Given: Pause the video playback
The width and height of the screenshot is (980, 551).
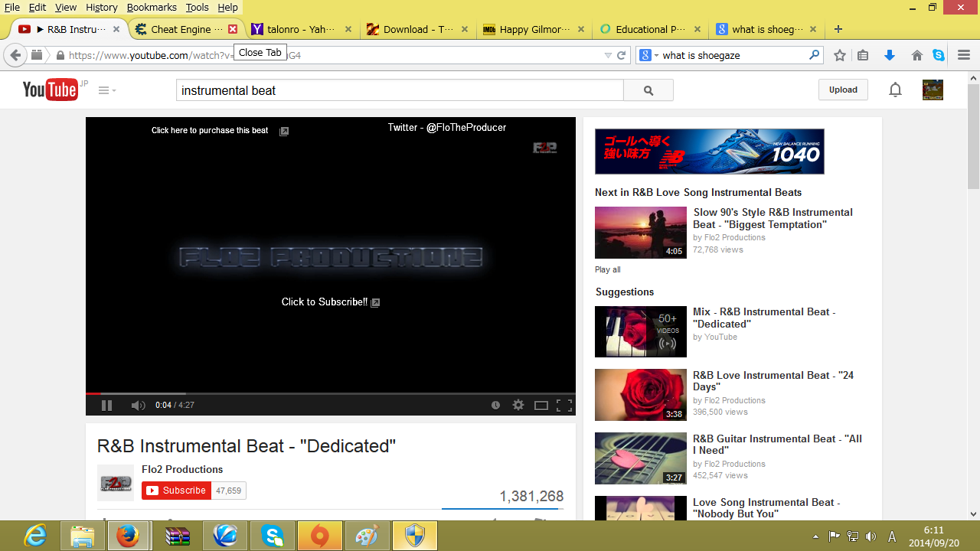Looking at the screenshot, I should click(x=107, y=406).
